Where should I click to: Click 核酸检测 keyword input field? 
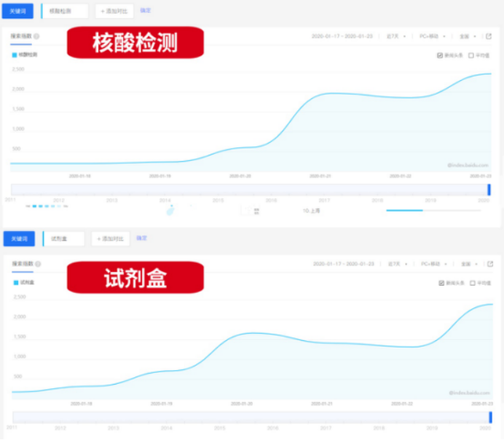point(65,11)
